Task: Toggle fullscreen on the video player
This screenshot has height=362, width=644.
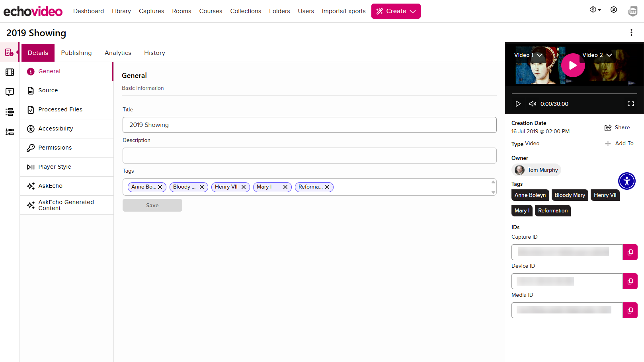Action: point(631,103)
